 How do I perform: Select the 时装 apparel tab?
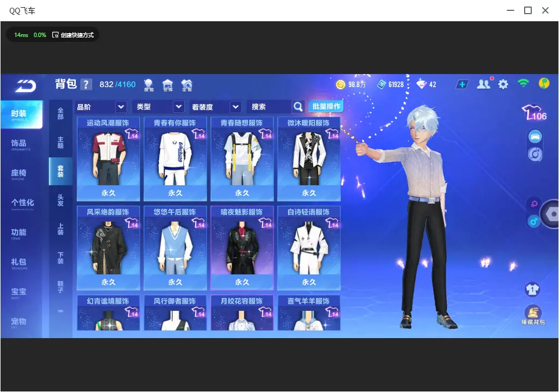pyautogui.click(x=21, y=114)
